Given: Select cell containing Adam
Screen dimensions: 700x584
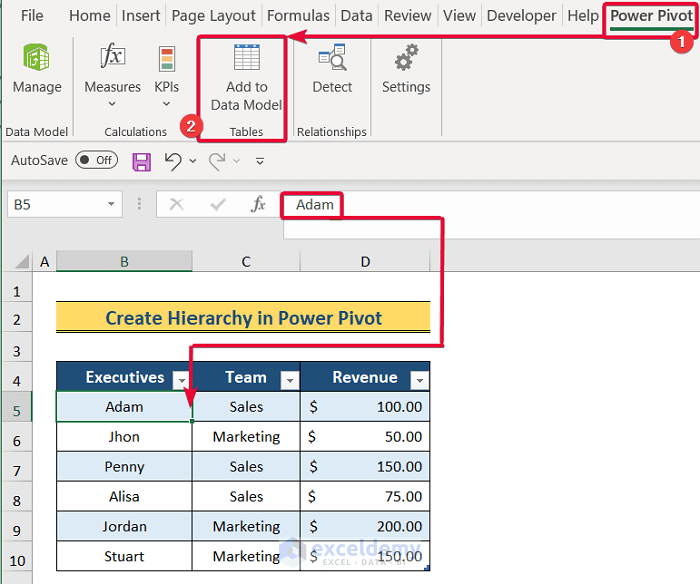Looking at the screenshot, I should [124, 407].
